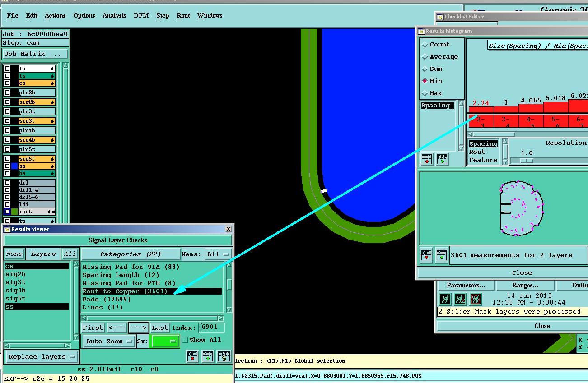The height and width of the screenshot is (383, 588).
Task: Click the 'None' layers selection button
Action: [14, 254]
